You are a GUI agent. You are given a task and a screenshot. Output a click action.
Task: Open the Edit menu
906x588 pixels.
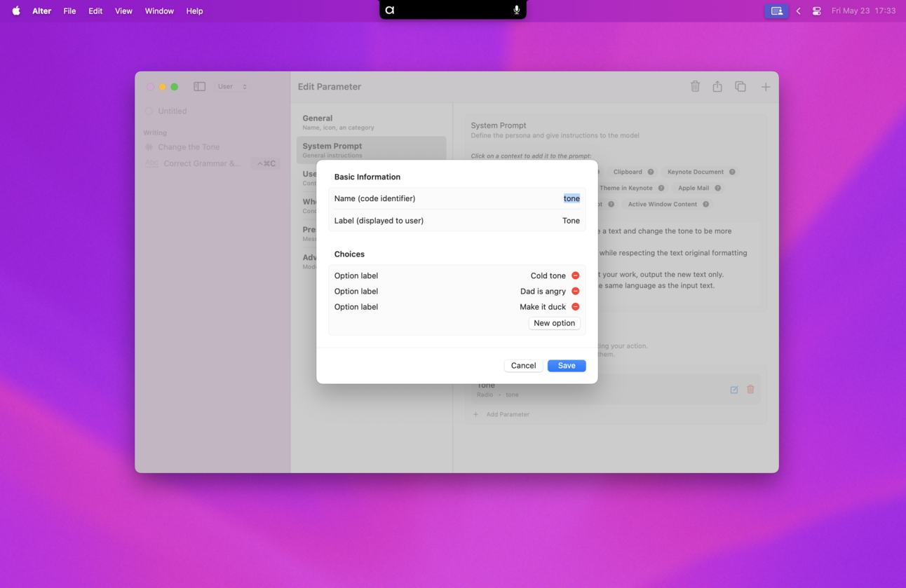pos(95,11)
